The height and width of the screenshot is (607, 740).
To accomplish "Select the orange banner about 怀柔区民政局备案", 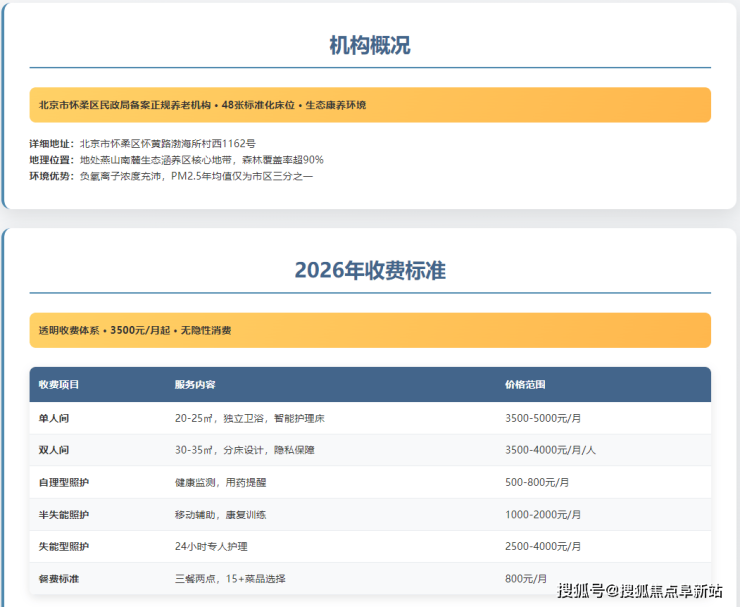I will [370, 104].
